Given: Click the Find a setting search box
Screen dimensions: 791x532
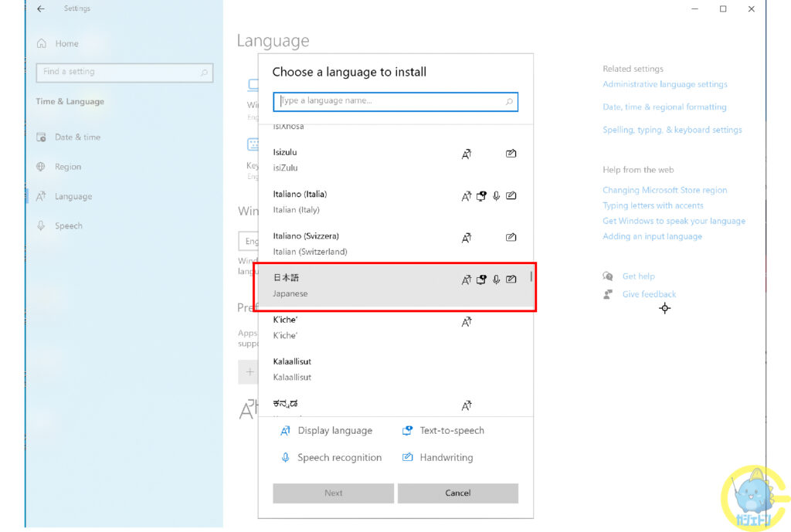Looking at the screenshot, I should [x=124, y=72].
